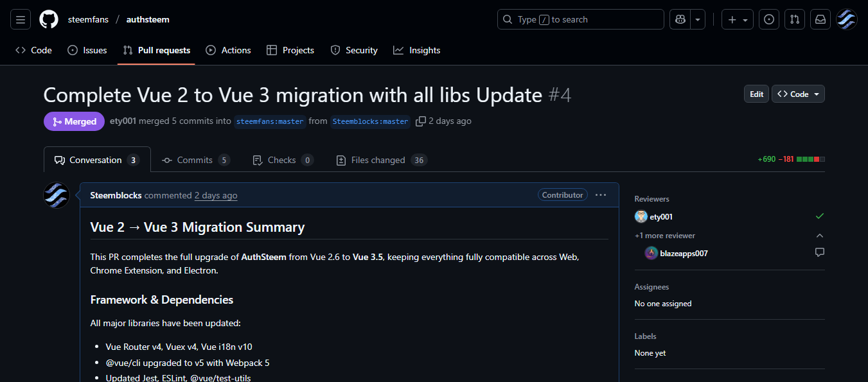The height and width of the screenshot is (382, 868).
Task: Open the hamburger navigation menu
Action: coord(21,19)
